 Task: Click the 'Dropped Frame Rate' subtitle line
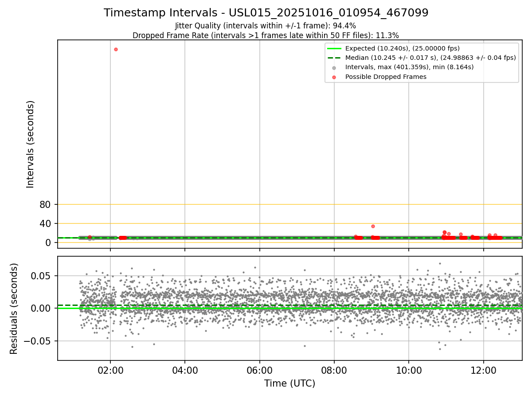point(266,35)
